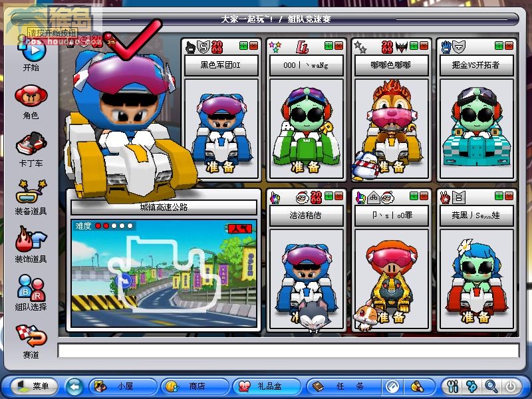Click the power exit icon
Viewport: 532px width, 399px height.
511,386
